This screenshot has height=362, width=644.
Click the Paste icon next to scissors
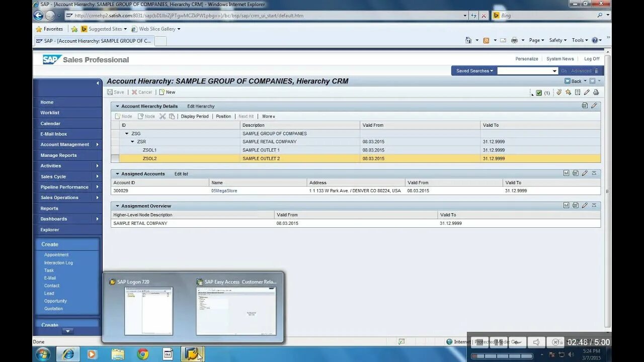tap(172, 116)
